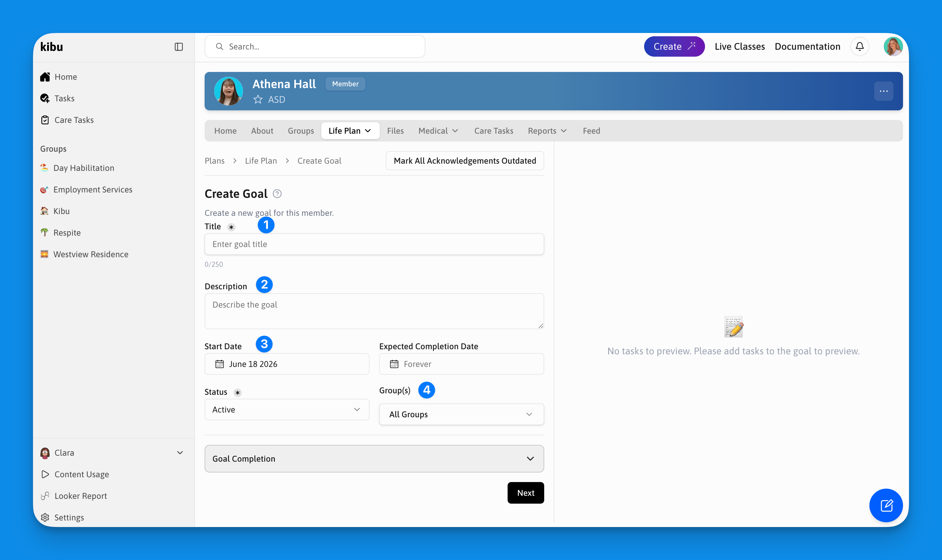This screenshot has width=942, height=560.
Task: Open member more options menu
Action: coord(883,91)
